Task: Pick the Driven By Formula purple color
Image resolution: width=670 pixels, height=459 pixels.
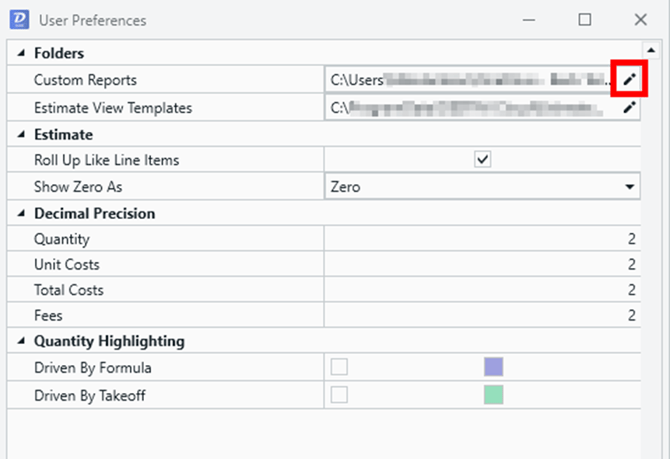Action: point(493,368)
